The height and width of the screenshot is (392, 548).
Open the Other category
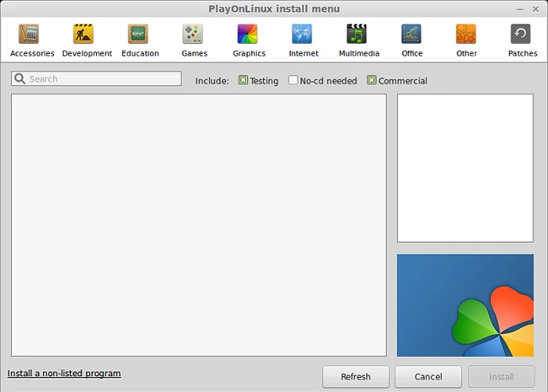466,35
